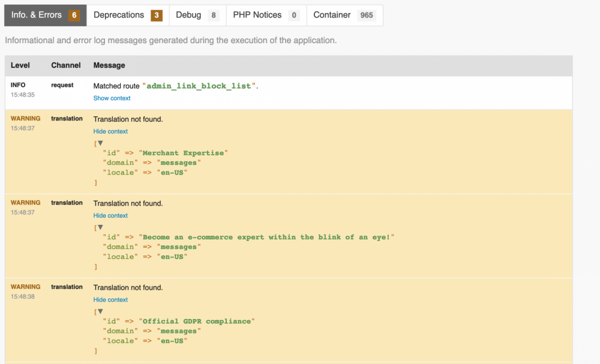The image size is (600, 364).
Task: Click the Debug 8 count badge
Action: pos(214,16)
